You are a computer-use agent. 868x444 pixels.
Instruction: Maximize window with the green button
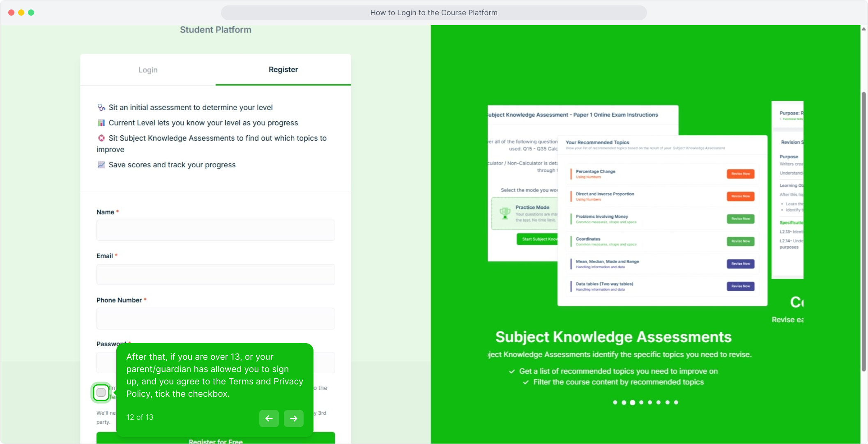pos(31,12)
